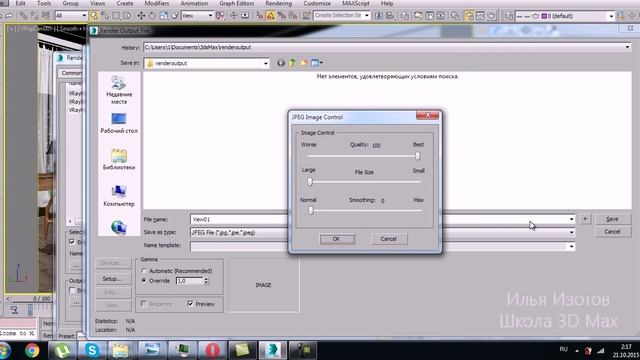Open the View menu dropdown in dialog
Screen dimensions: 640x360
point(317,63)
